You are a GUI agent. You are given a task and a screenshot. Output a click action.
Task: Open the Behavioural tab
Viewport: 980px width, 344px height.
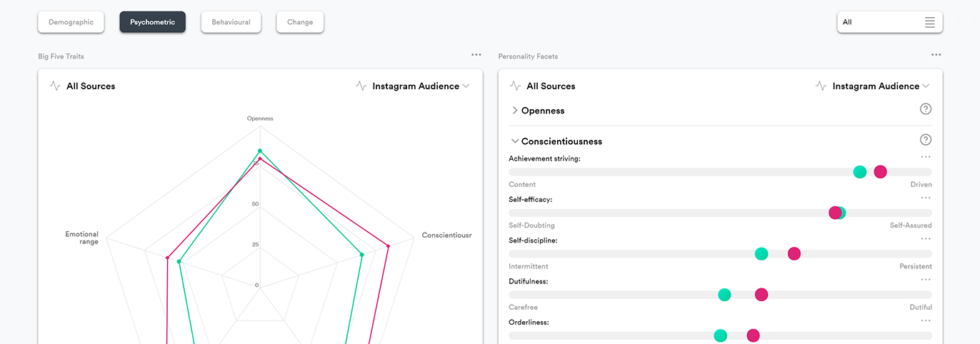[x=231, y=22]
